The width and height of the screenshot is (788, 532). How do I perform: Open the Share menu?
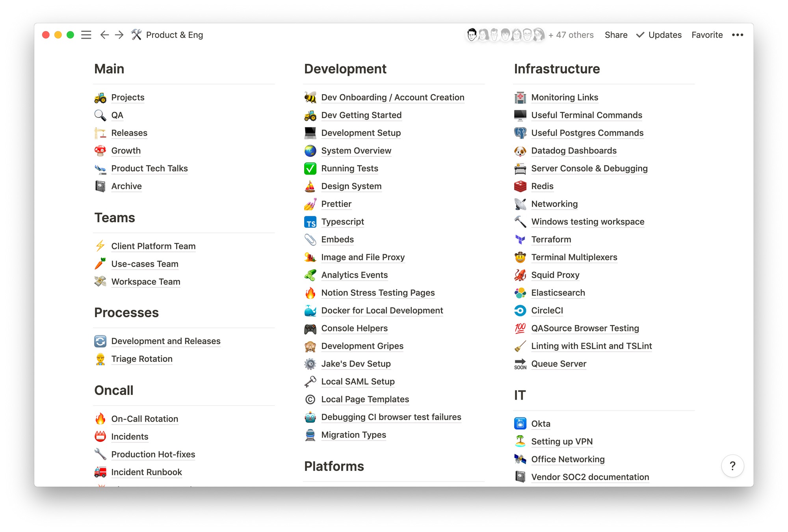click(x=616, y=35)
